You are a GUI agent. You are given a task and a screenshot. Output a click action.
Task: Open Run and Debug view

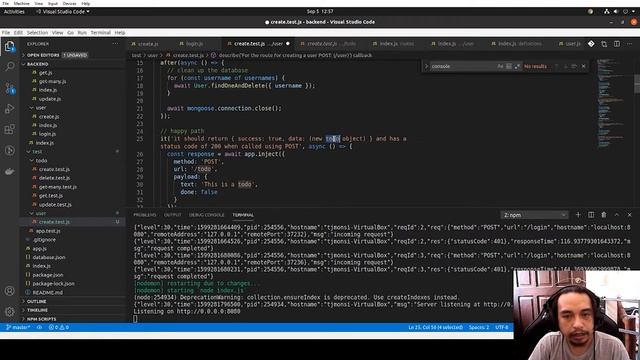tap(10, 109)
